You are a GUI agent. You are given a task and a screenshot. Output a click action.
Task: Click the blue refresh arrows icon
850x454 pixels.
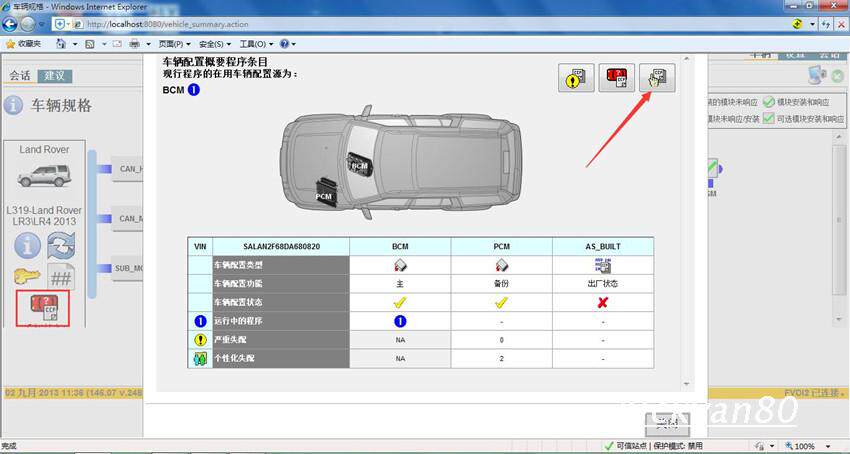click(61, 245)
